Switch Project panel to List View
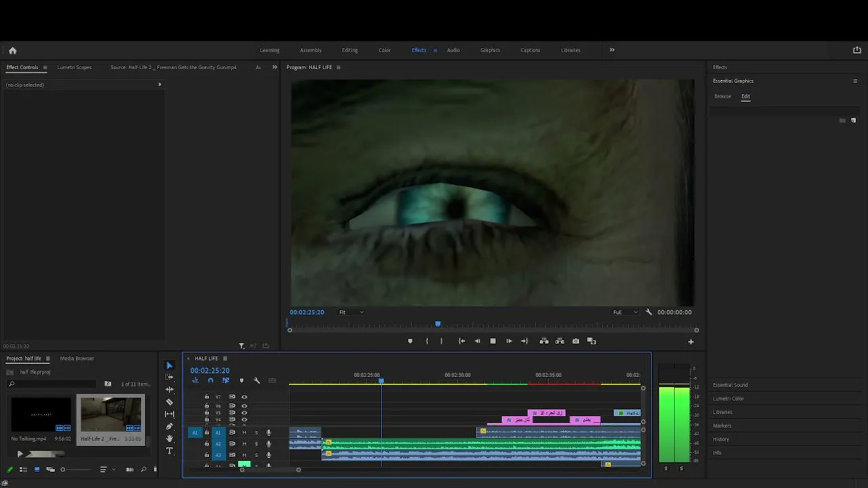868x488 pixels. tap(23, 470)
